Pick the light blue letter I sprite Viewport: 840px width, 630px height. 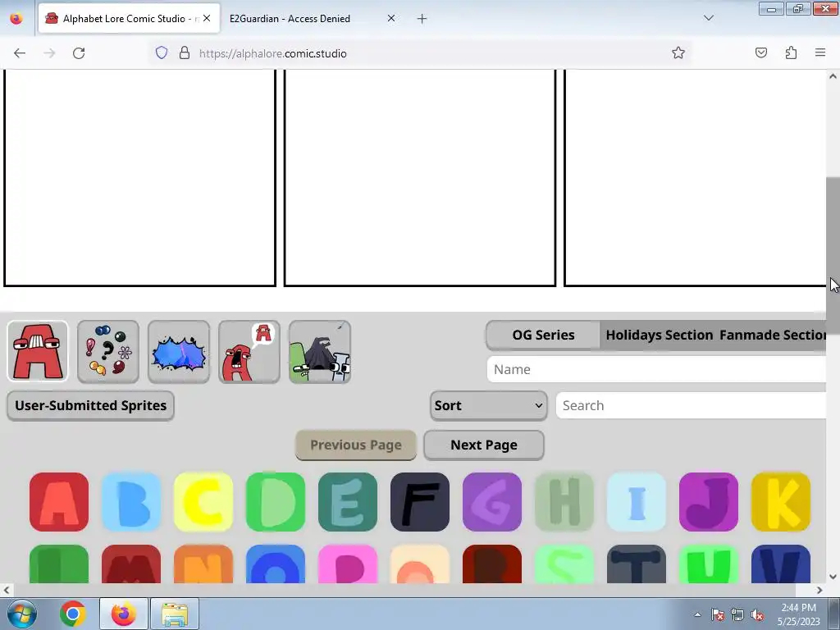click(x=637, y=502)
